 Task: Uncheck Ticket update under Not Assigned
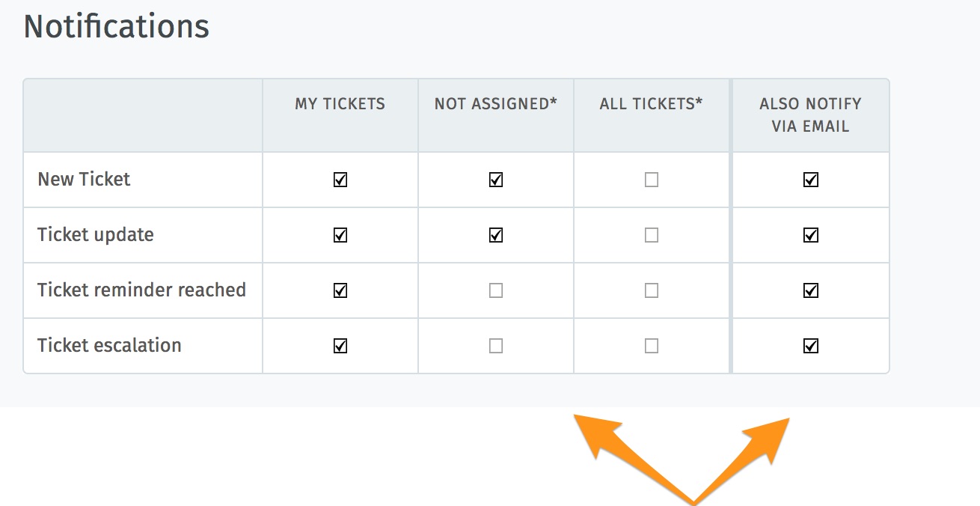496,235
